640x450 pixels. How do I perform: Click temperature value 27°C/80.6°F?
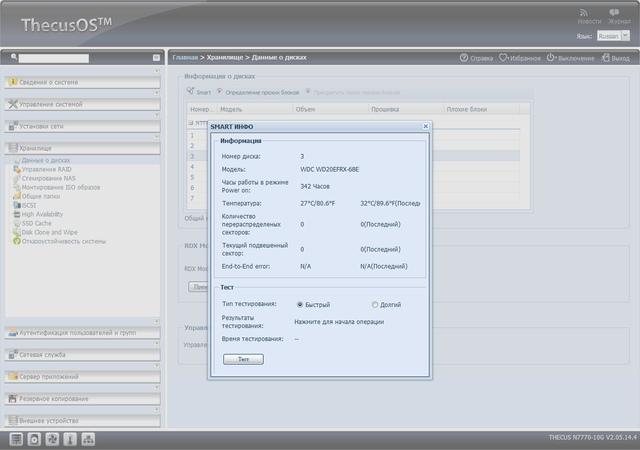(x=318, y=203)
